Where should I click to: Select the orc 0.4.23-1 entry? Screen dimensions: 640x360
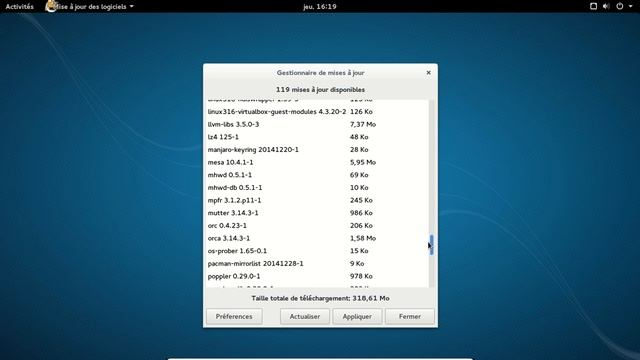[x=317, y=225]
